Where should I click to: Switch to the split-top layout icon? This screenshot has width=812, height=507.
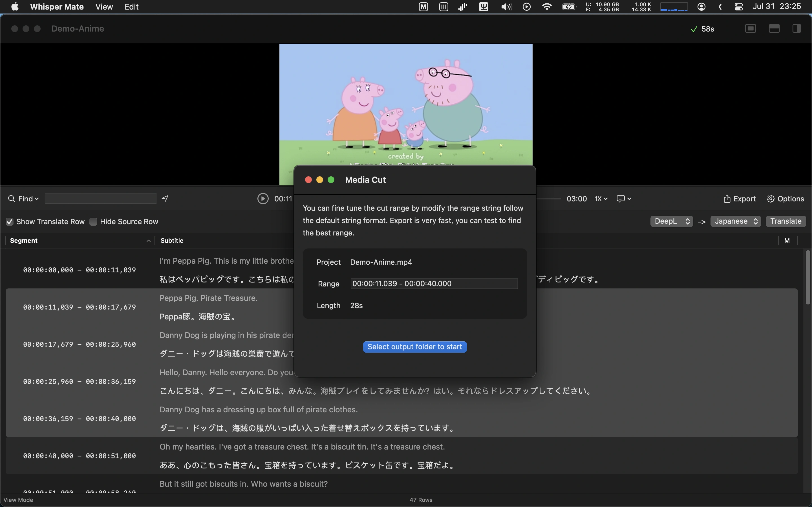[774, 28]
